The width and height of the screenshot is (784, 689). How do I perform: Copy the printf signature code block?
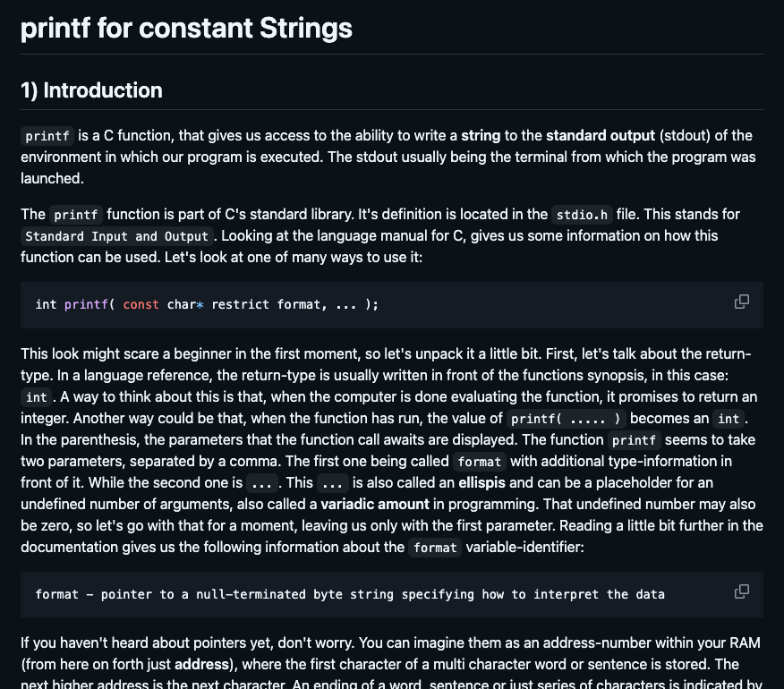click(741, 302)
